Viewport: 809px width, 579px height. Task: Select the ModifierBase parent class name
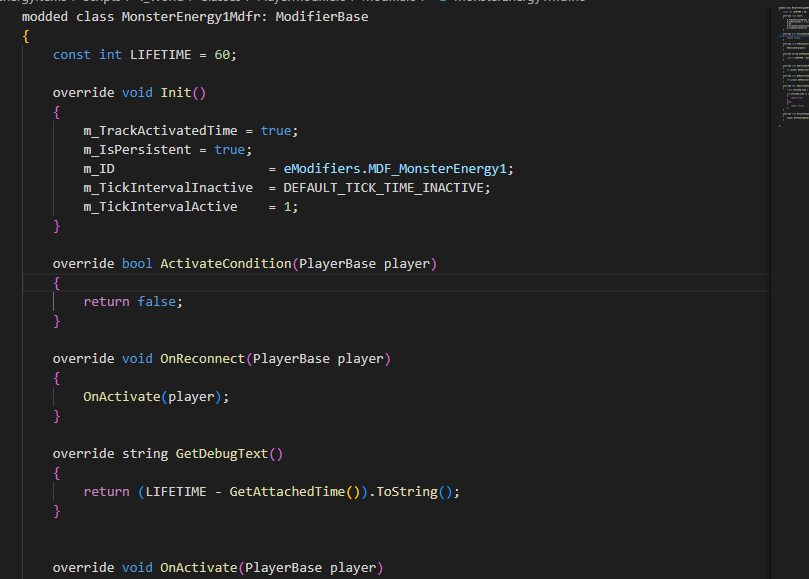point(322,17)
